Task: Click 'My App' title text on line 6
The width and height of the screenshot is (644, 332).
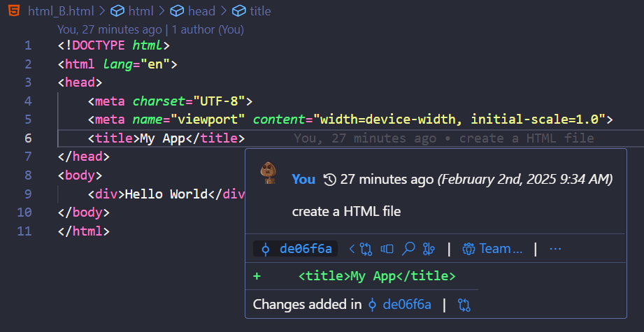Action: pyautogui.click(x=163, y=138)
